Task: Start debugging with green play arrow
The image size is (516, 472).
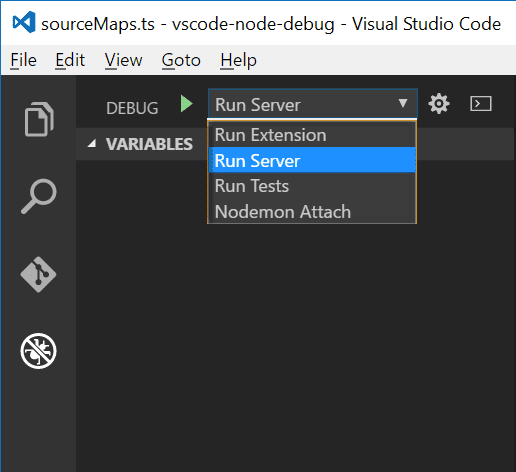Action: pos(187,104)
